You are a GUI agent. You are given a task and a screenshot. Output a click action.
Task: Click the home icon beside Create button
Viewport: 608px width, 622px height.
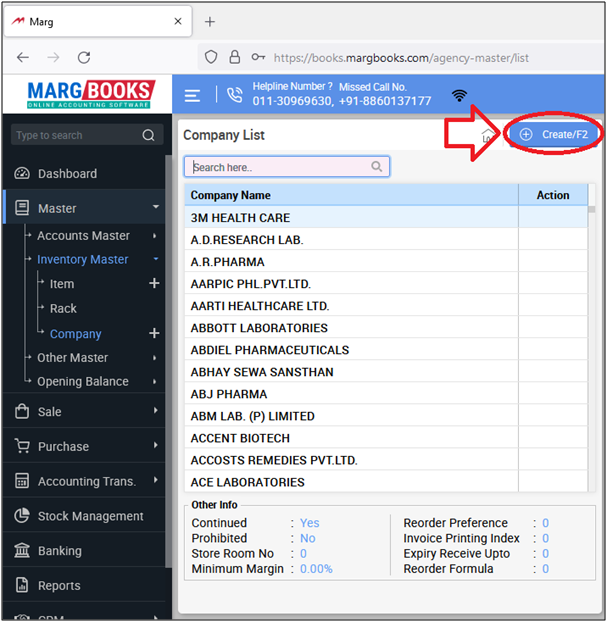point(488,135)
